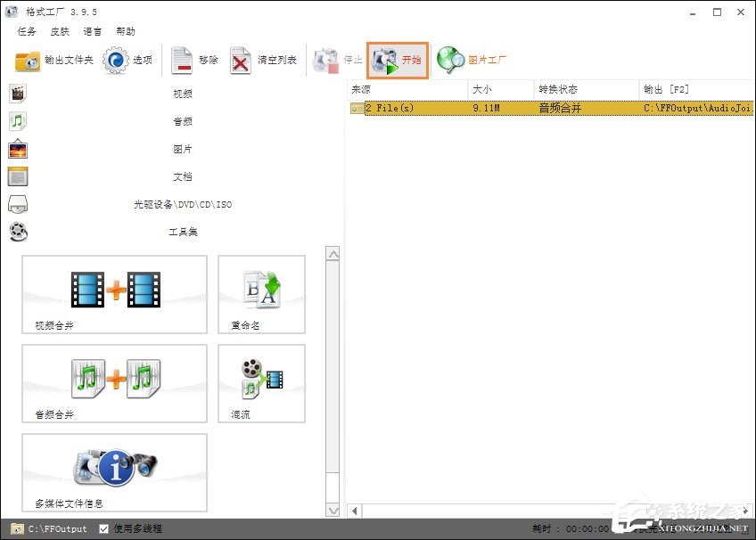
Task: Select the 2 File(s) task row
Action: (x=535, y=109)
